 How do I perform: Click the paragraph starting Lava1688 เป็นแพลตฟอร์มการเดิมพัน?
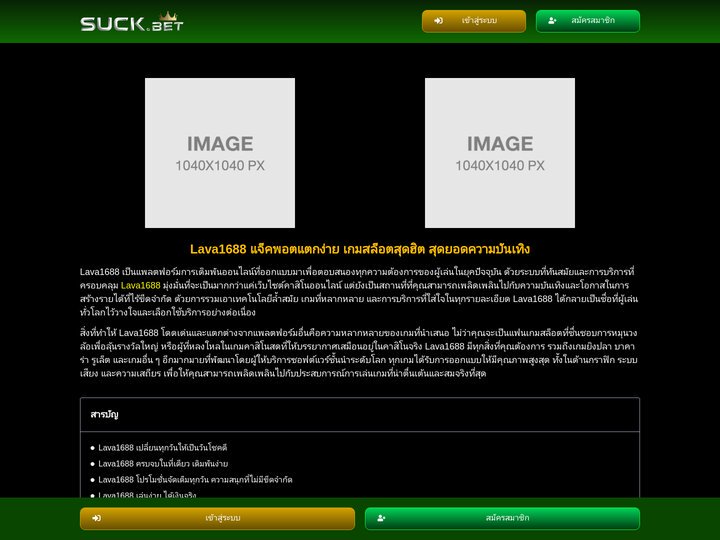[359, 292]
